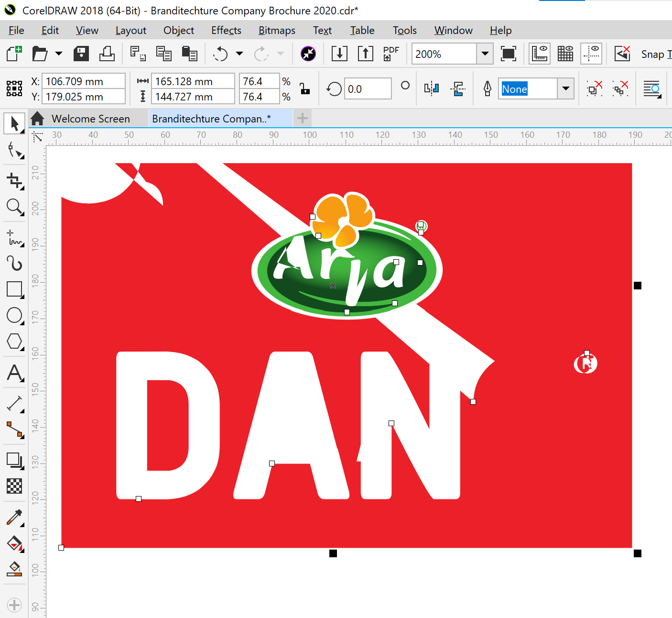Switch to the Branditechture Compan.. tab
The height and width of the screenshot is (618, 672).
(211, 119)
